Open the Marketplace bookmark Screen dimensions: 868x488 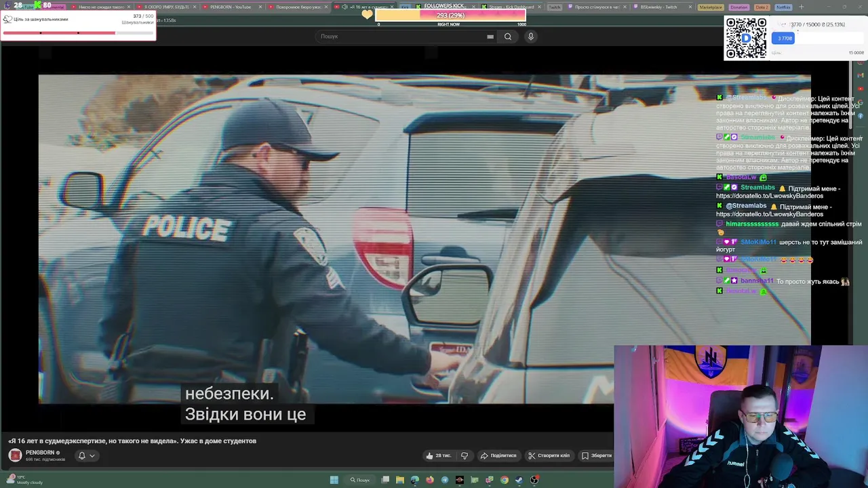pyautogui.click(x=711, y=7)
